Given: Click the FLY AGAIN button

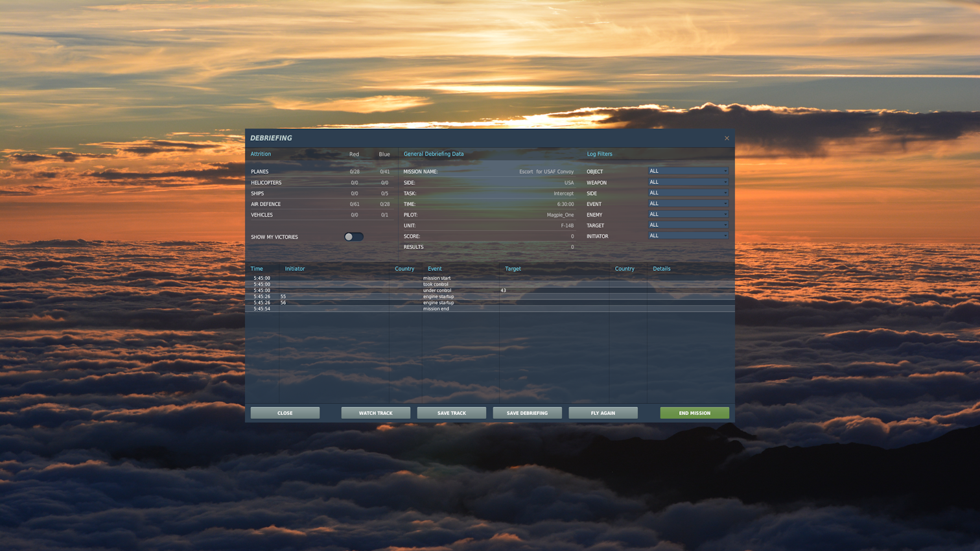Looking at the screenshot, I should pyautogui.click(x=603, y=413).
